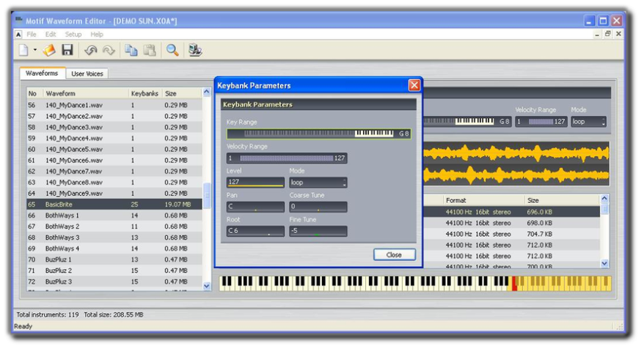The image size is (644, 351).
Task: Switch to the Waveforms tab
Action: pos(42,73)
